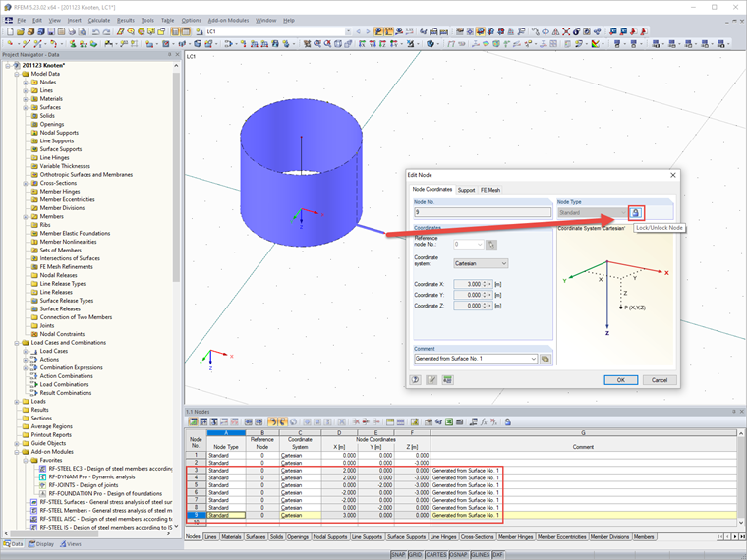The image size is (747, 560).
Task: Click the Lock/Unlock Node button in dialog
Action: tap(636, 212)
